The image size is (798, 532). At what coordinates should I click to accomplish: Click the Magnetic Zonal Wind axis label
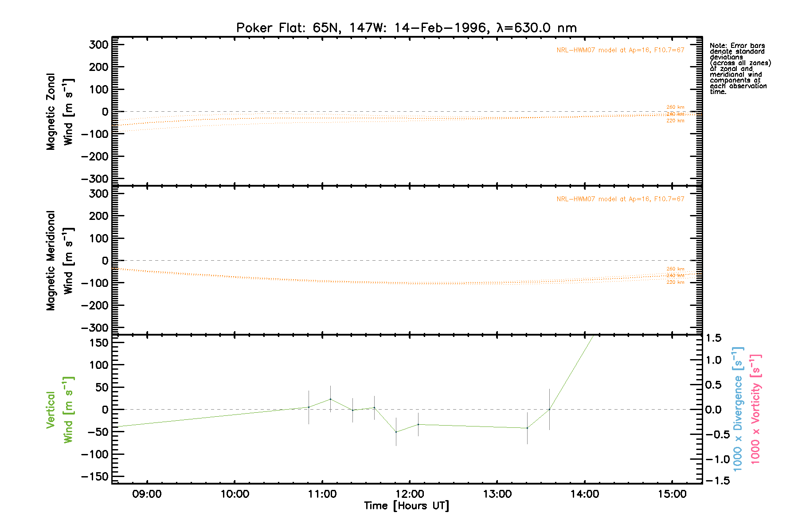60,112
